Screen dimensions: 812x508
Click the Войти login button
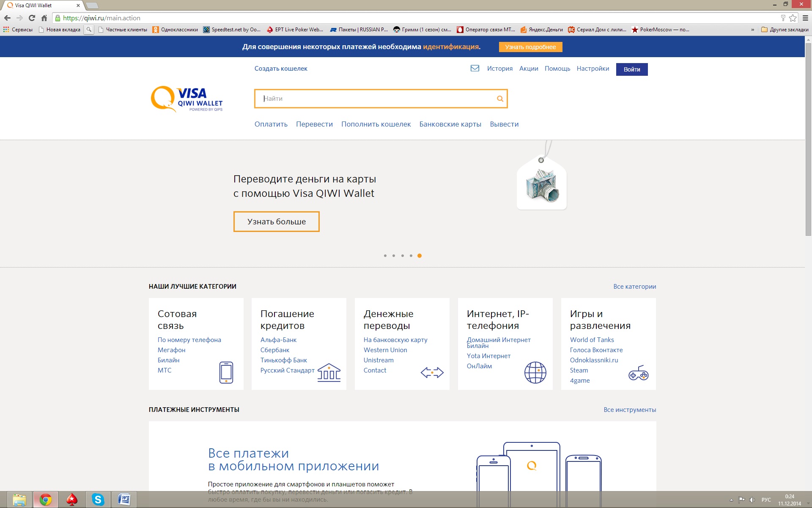632,69
